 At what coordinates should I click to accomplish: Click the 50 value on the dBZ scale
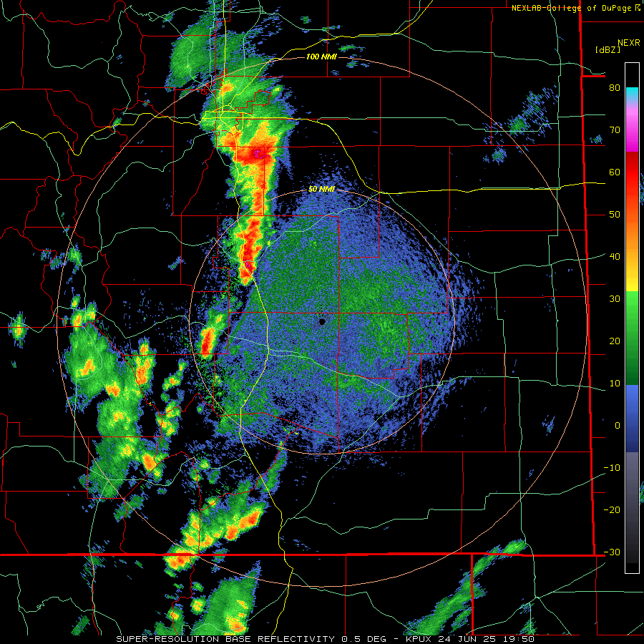(x=615, y=215)
